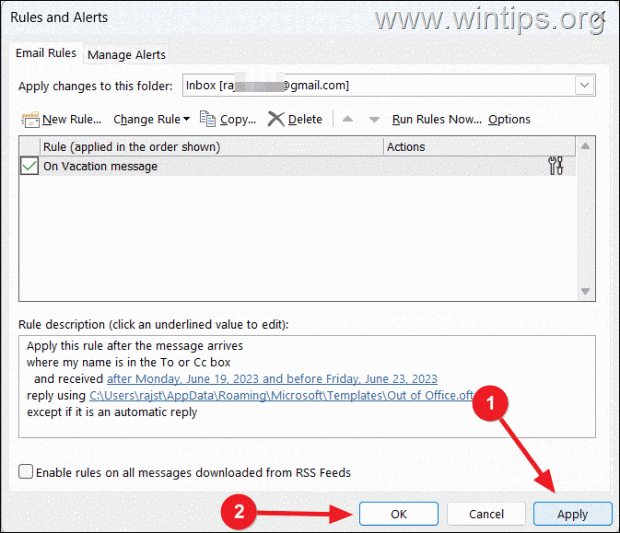Click 'Apply this rule after the message arrives'

point(135,346)
